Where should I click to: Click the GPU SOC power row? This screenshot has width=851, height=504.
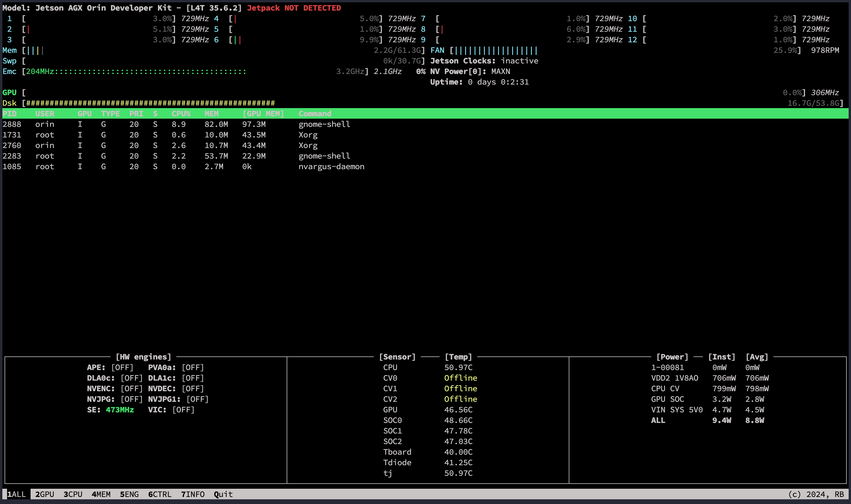click(x=707, y=399)
